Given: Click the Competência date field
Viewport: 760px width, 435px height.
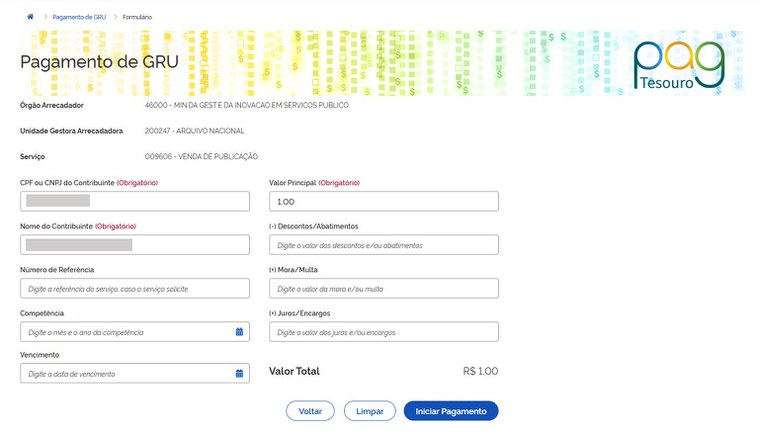Looking at the screenshot, I should [x=125, y=332].
